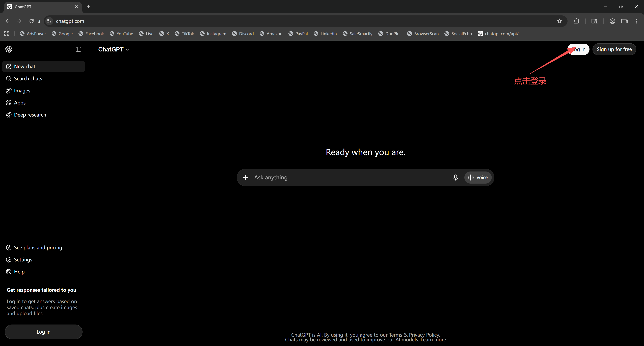Open the Apps section
This screenshot has width=644, height=346.
point(43,103)
